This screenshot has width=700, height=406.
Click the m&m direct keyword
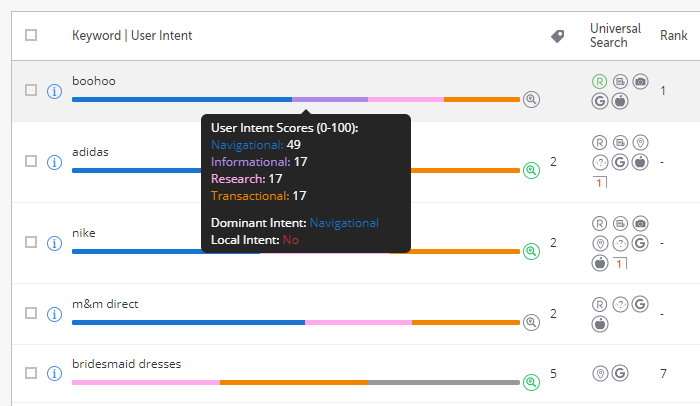click(105, 303)
